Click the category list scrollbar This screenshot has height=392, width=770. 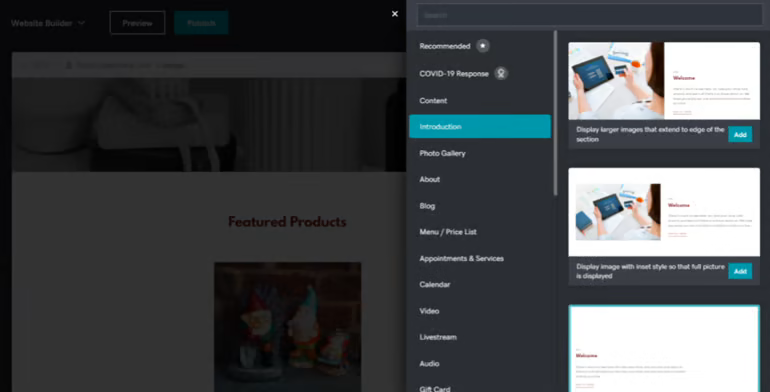555,113
